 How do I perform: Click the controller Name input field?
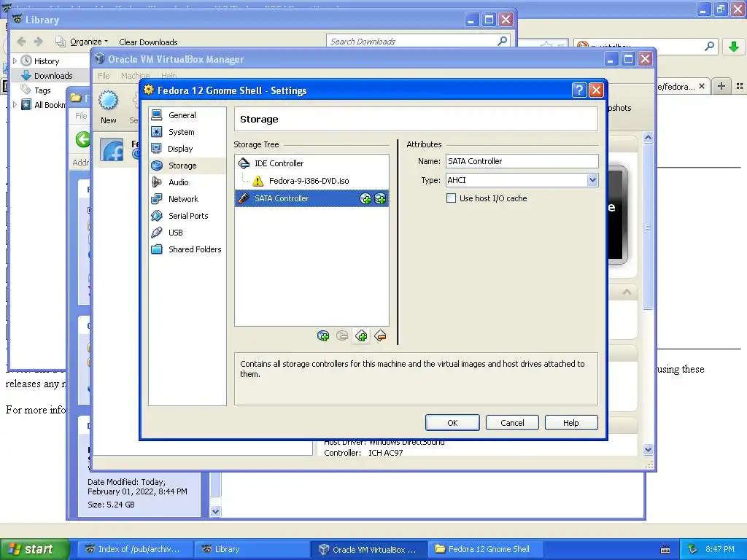pos(522,161)
